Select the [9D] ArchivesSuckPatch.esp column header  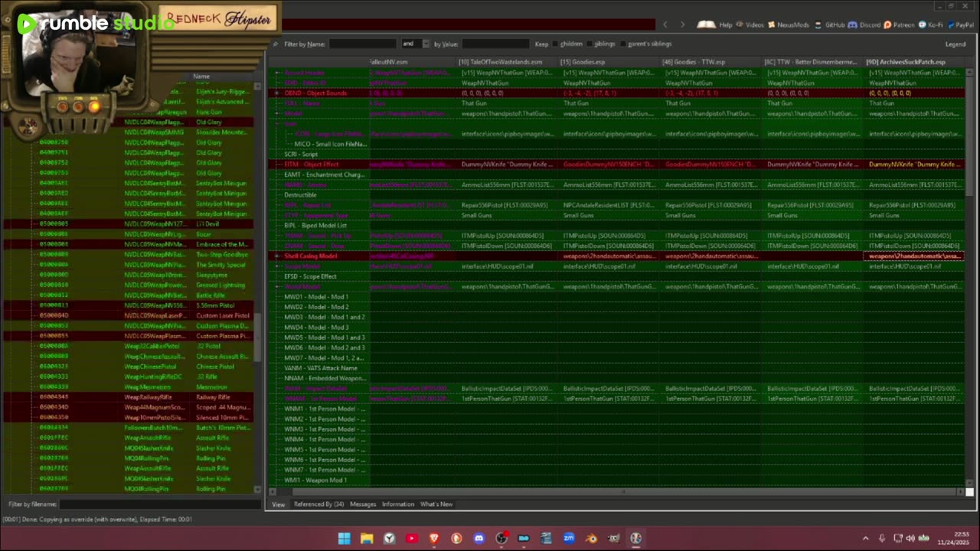910,62
